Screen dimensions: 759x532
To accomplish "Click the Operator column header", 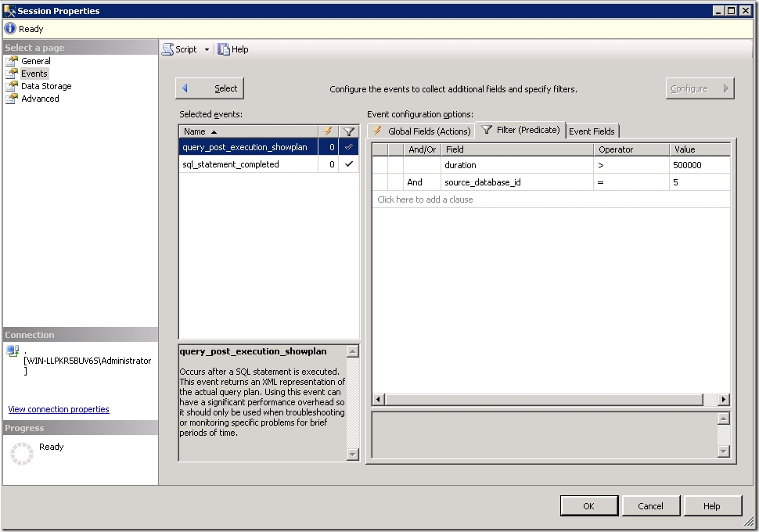I will coord(631,149).
